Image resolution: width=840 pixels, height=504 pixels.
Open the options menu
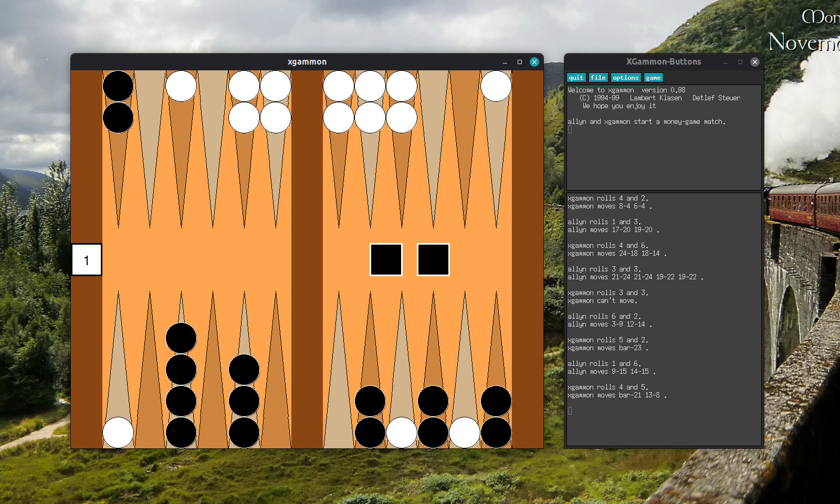[x=626, y=77]
